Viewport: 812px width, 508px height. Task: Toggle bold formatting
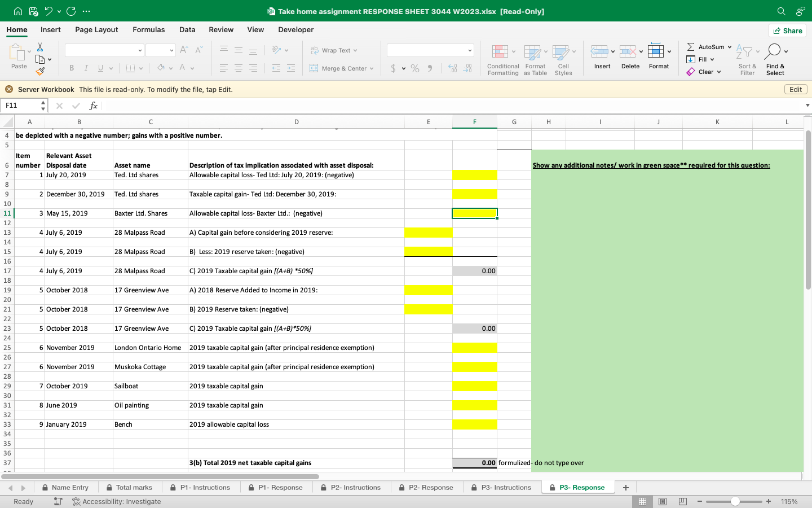click(72, 68)
